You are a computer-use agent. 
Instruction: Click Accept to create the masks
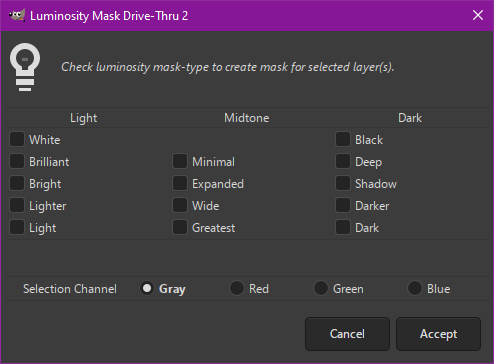pyautogui.click(x=438, y=334)
